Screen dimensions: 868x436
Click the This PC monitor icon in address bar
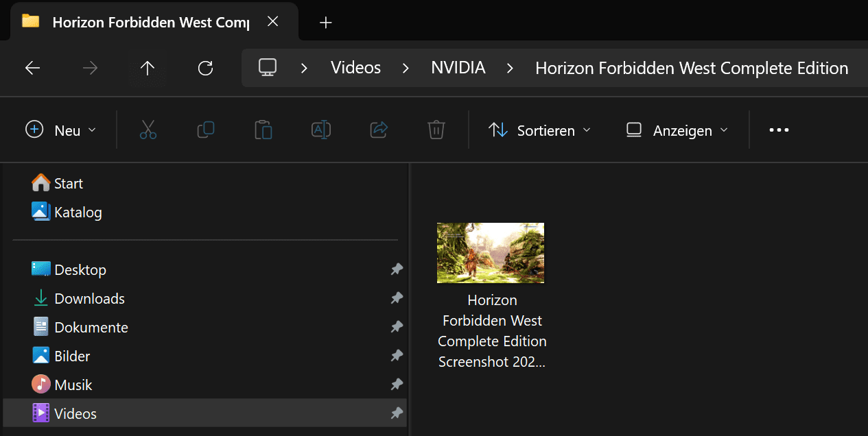click(x=267, y=67)
